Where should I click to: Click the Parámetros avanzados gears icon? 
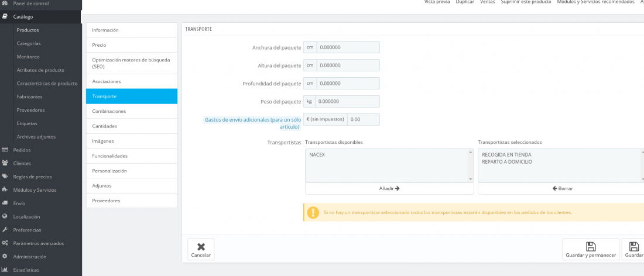tap(5, 243)
